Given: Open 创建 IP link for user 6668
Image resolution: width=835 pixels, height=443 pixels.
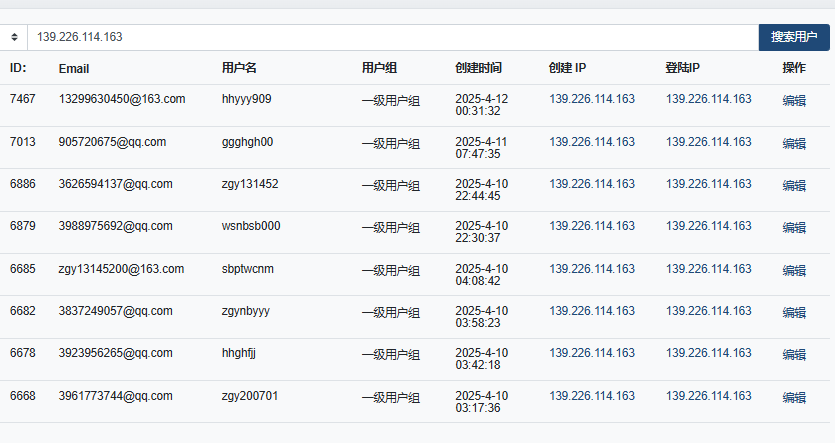Looking at the screenshot, I should pos(592,397).
